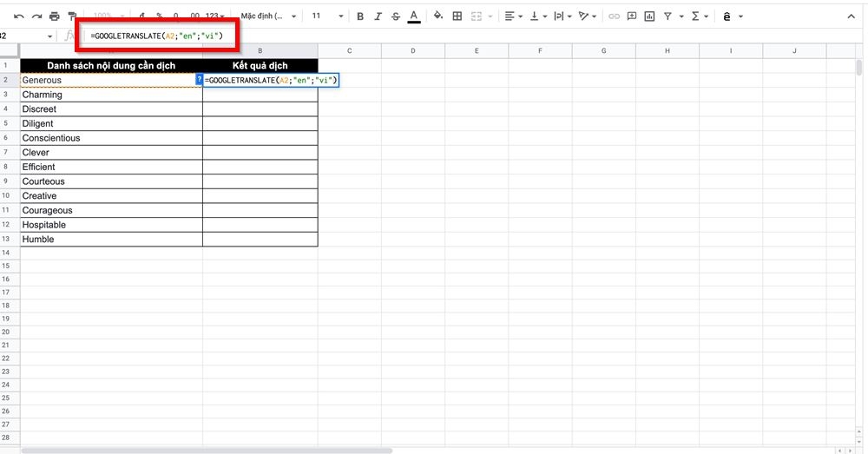Select column C header

point(349,51)
